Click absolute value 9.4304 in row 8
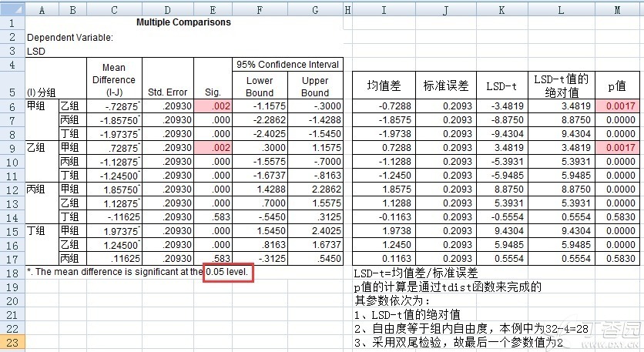This screenshot has height=352, width=644. (561, 134)
